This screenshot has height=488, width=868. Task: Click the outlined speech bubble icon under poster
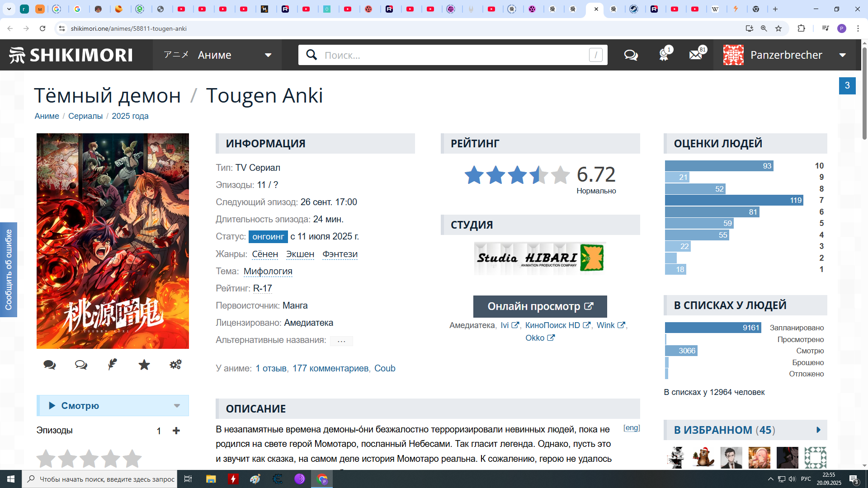tap(81, 365)
